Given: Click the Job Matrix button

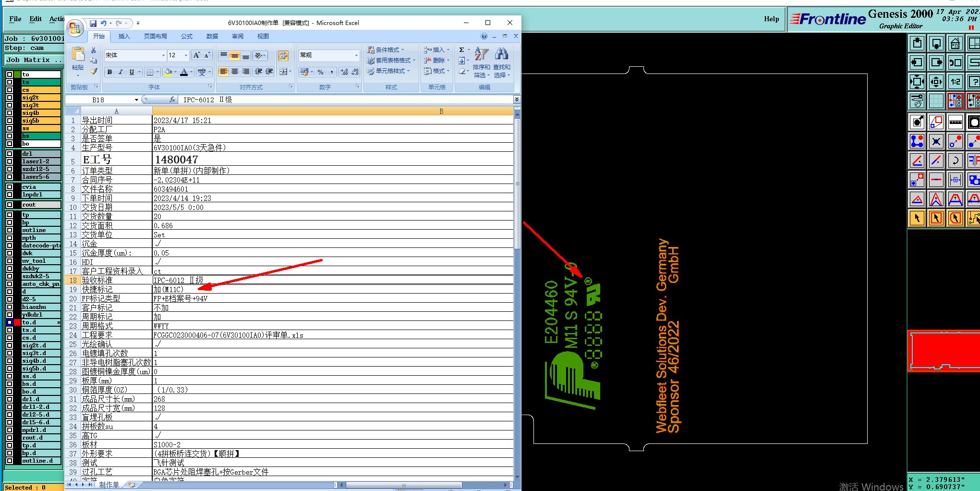Looking at the screenshot, I should click(33, 60).
